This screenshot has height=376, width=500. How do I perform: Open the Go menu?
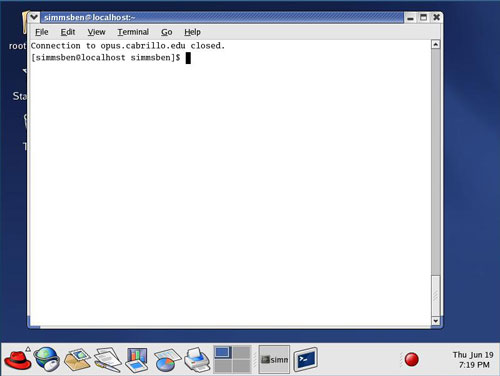pos(167,32)
